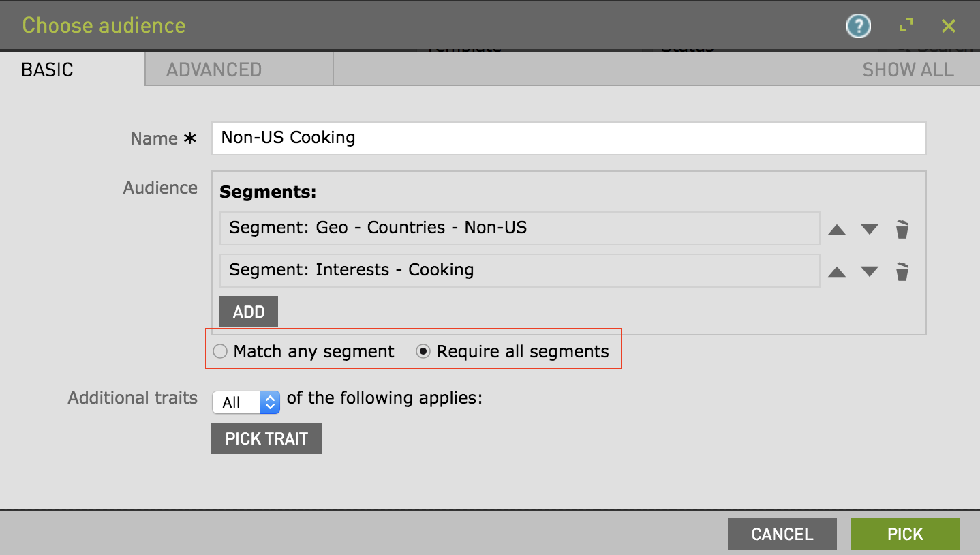Move Geo Countries Non-US segment up
The height and width of the screenshot is (555, 980).
[x=837, y=230]
